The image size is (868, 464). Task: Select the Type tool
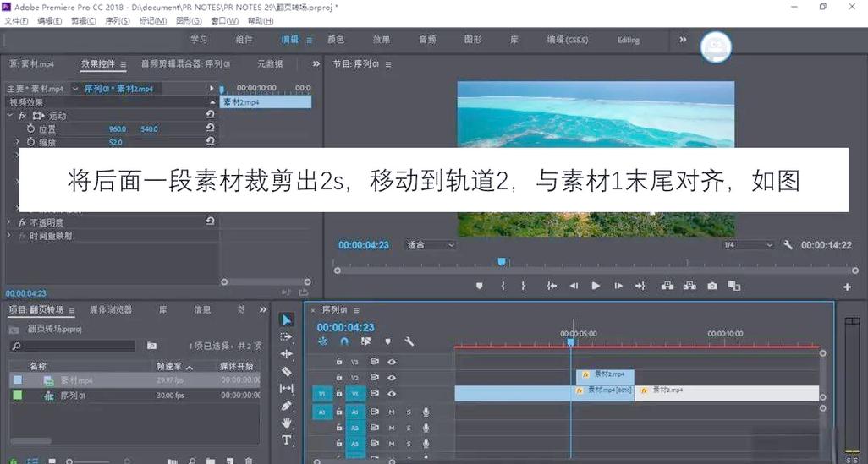point(286,440)
